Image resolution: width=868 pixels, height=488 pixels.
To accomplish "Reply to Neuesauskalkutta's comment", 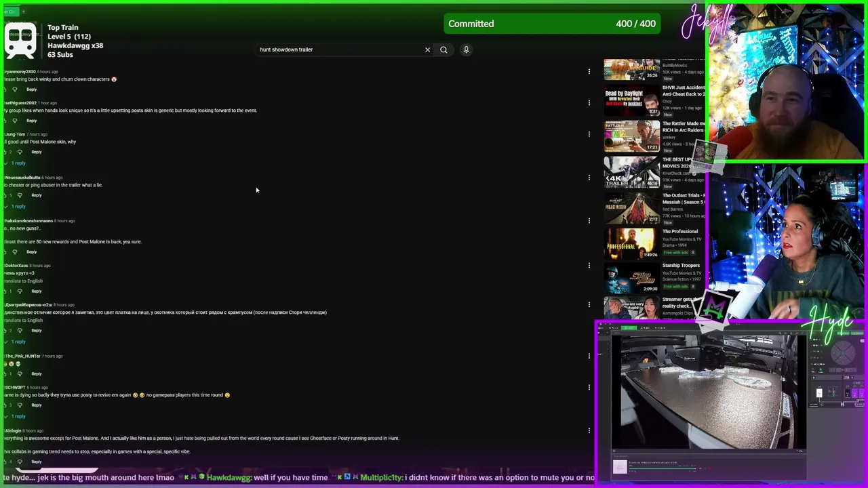I will tap(37, 195).
